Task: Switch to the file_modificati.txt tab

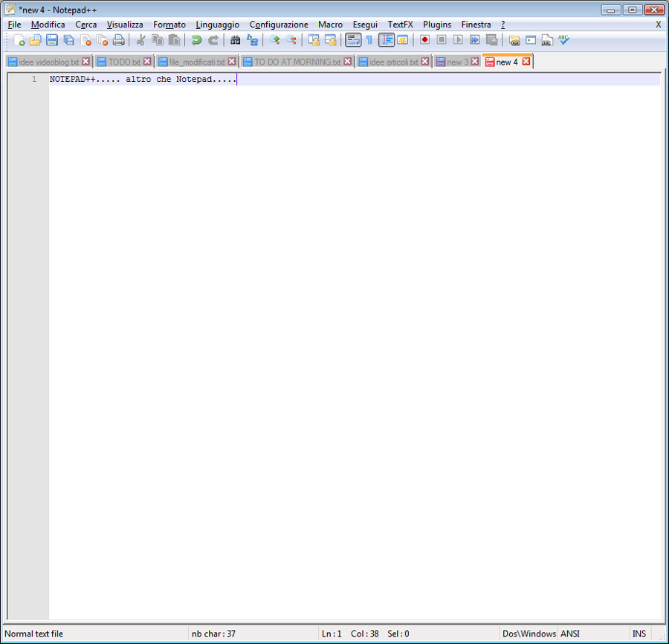Action: coord(197,62)
